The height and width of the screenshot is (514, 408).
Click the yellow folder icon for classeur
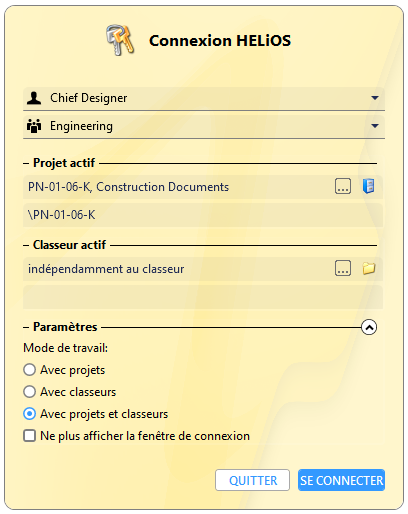(369, 268)
